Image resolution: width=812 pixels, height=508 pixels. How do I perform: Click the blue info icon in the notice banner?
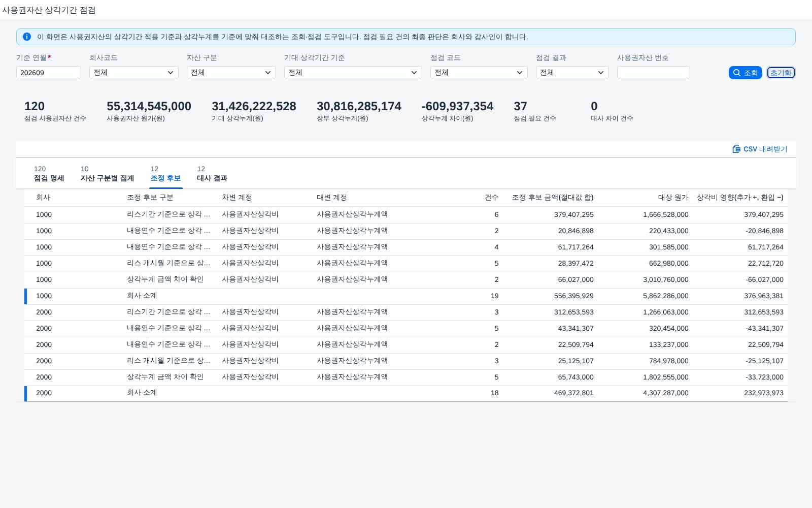click(27, 37)
